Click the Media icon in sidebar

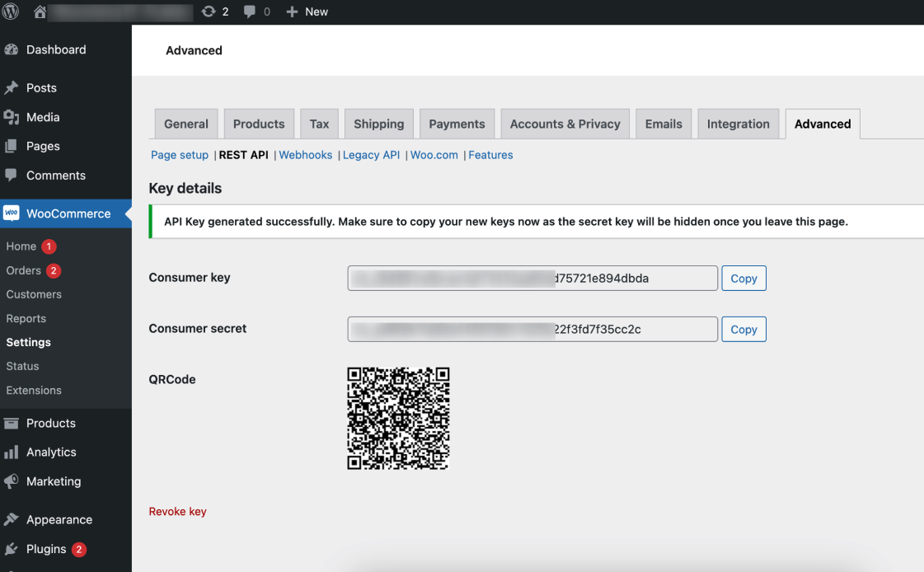coord(12,117)
